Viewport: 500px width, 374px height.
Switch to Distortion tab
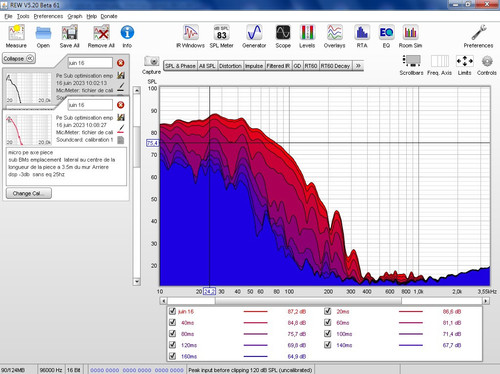230,66
